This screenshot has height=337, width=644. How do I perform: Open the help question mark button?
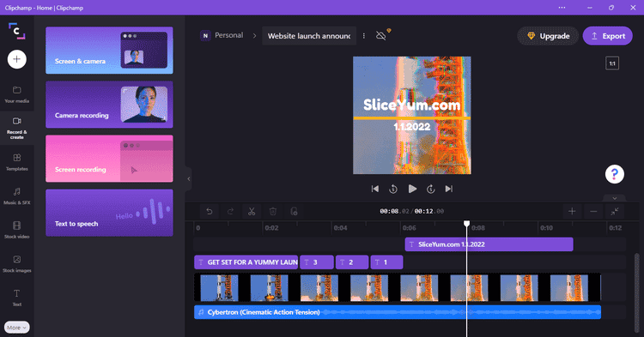(x=615, y=174)
